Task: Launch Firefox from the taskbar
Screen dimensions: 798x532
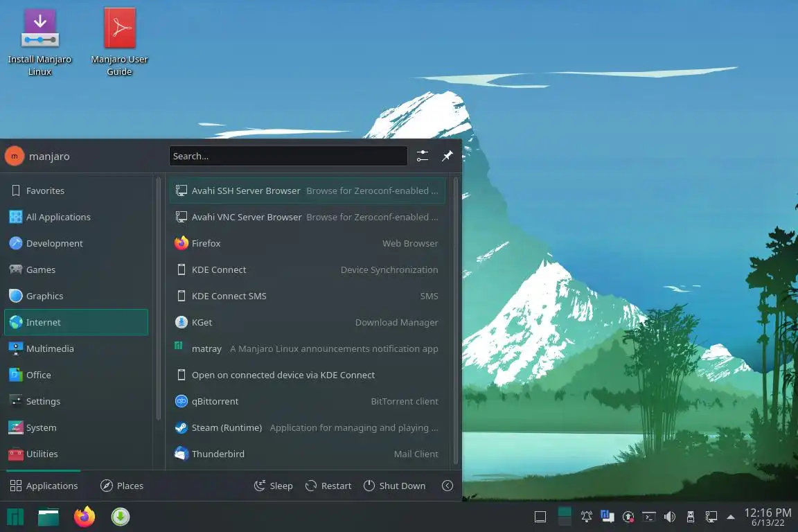Action: 85,517
